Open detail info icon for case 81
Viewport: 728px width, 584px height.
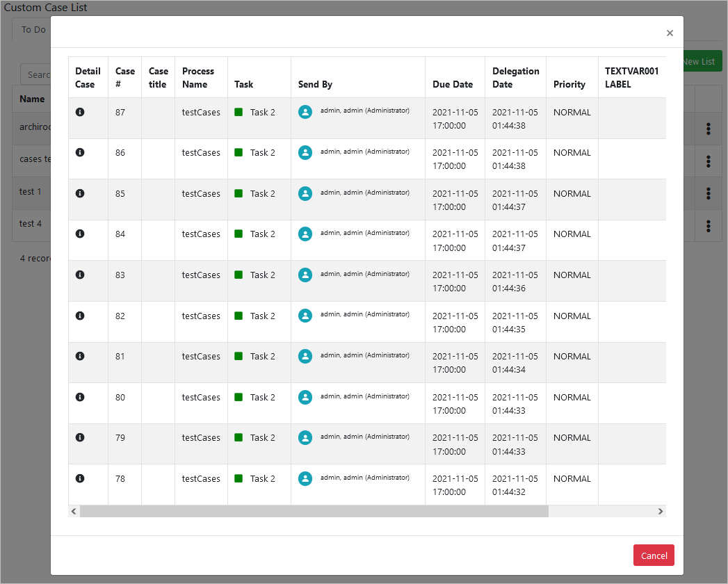(x=80, y=356)
